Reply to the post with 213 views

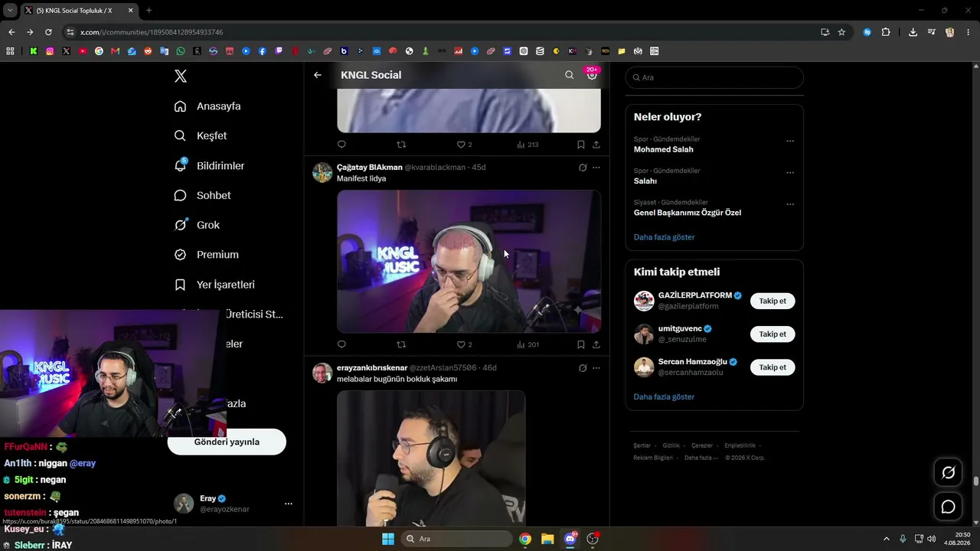coord(341,145)
